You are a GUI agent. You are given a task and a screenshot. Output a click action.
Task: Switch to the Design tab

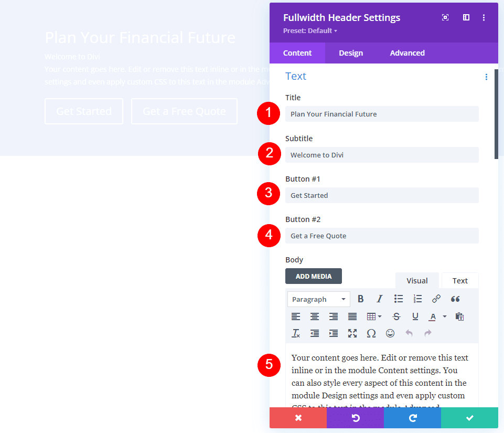click(350, 52)
